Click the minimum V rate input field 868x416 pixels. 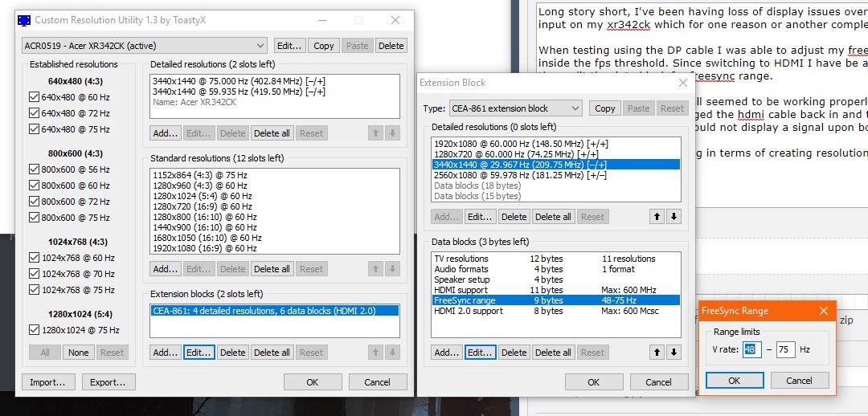(751, 349)
